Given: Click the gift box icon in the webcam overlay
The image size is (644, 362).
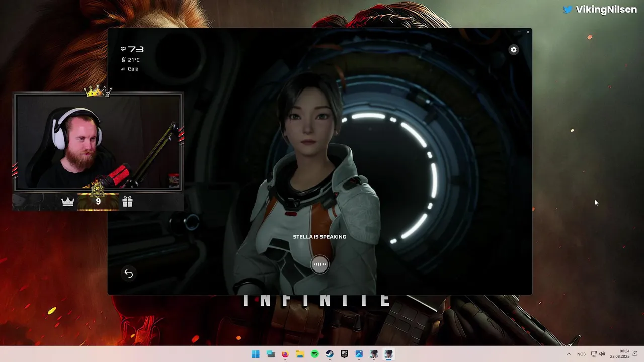Looking at the screenshot, I should pyautogui.click(x=127, y=202).
